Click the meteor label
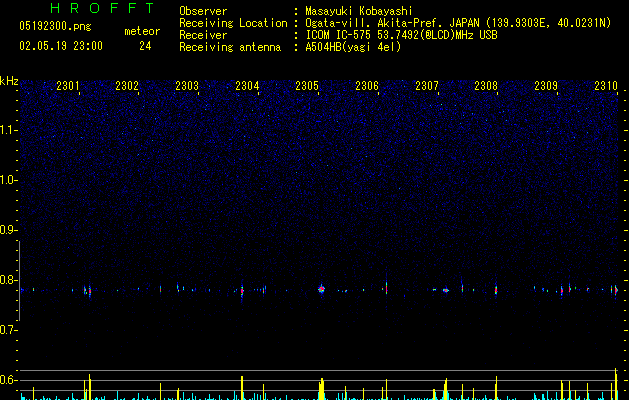This screenshot has height=400, width=629. click(x=142, y=31)
